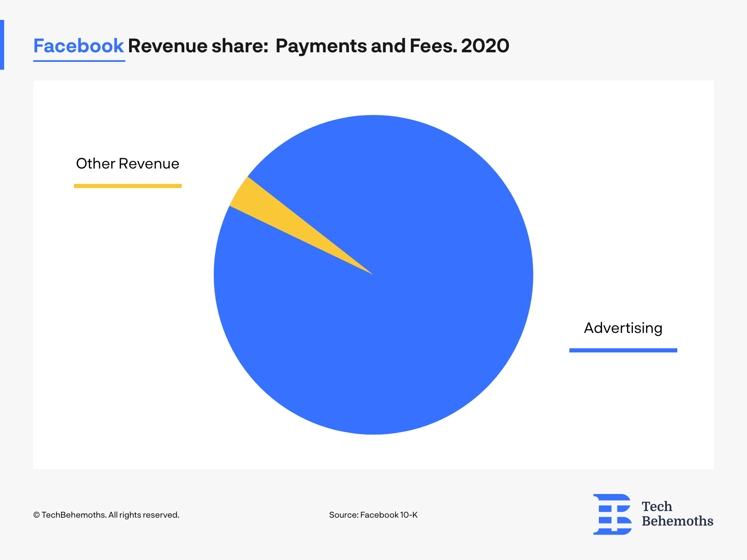The width and height of the screenshot is (747, 560).
Task: Click the 'Source: Facebook 10-K' text
Action: (373, 515)
